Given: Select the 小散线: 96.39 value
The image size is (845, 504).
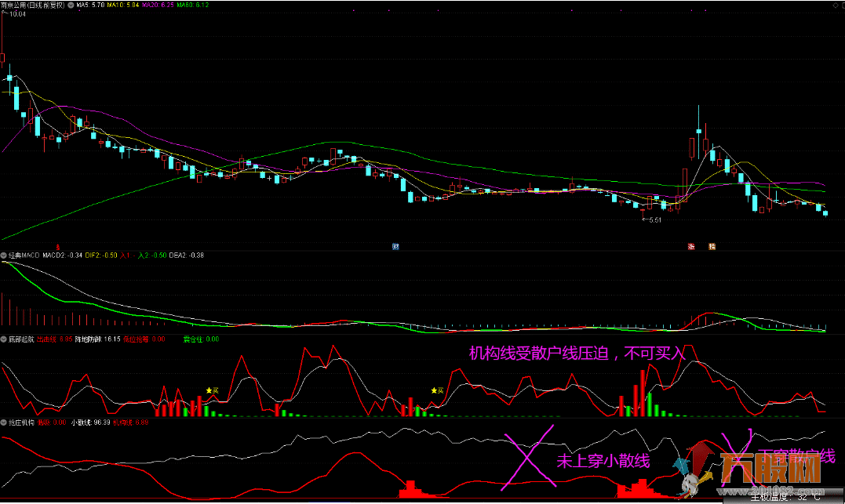Looking at the screenshot, I should click(90, 422).
